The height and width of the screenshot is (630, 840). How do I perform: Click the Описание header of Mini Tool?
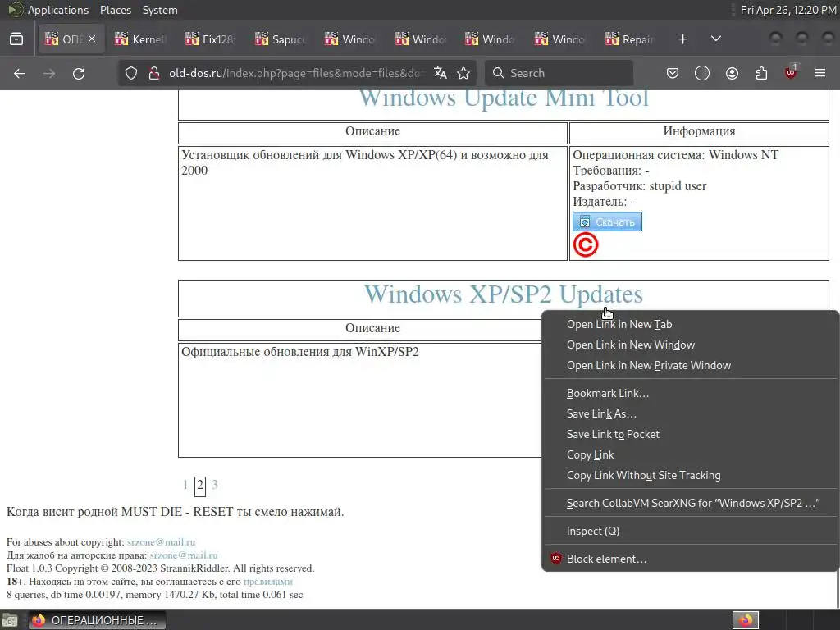pyautogui.click(x=373, y=131)
